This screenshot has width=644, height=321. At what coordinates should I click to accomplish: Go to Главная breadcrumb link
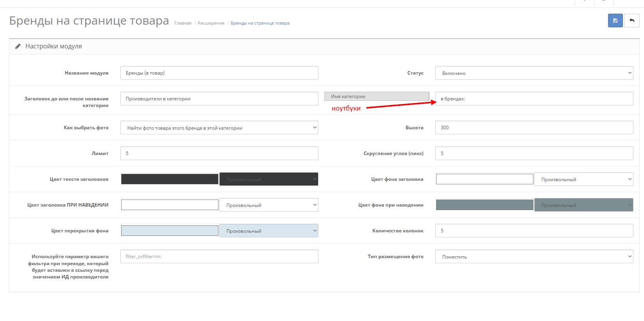point(182,23)
